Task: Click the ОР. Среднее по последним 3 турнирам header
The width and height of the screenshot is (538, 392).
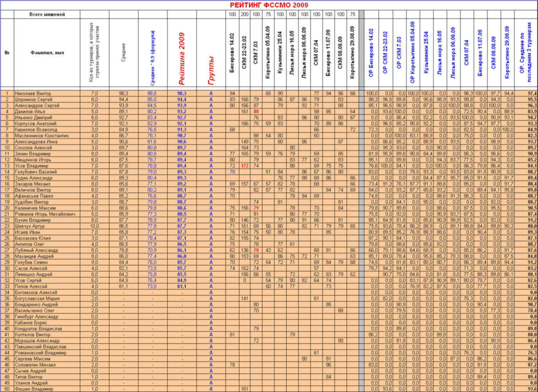Action: (525, 53)
